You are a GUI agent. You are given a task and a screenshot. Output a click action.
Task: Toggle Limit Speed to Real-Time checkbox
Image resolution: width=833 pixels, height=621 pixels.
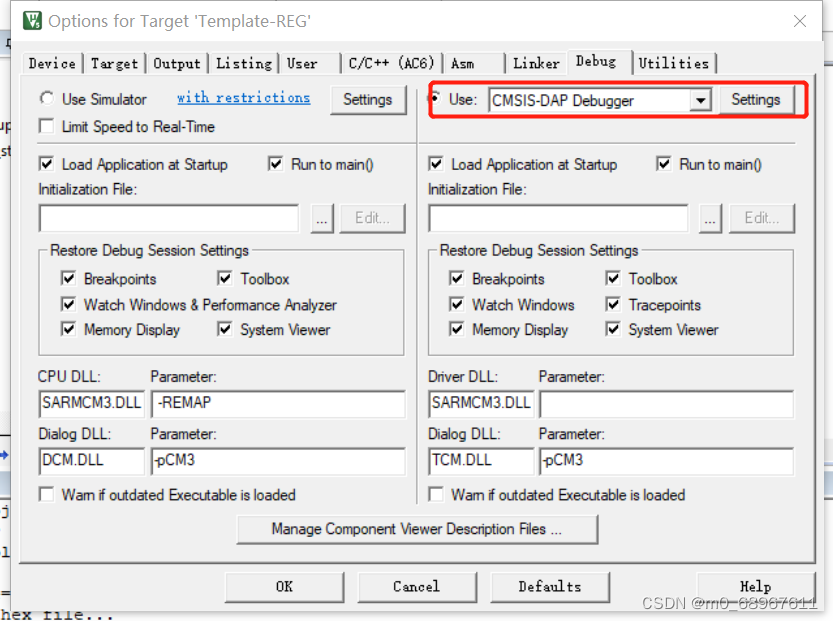coord(47,126)
